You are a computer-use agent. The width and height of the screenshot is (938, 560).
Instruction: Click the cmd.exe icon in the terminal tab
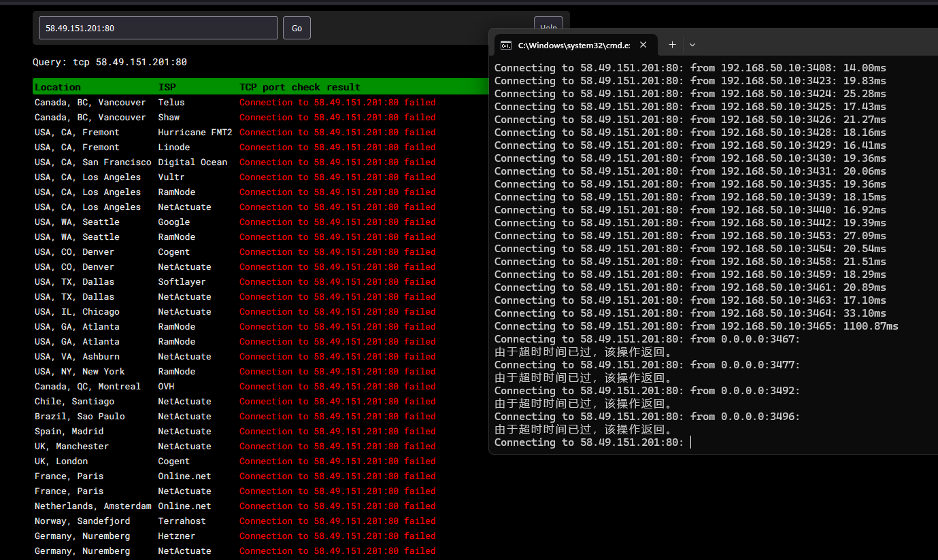tap(505, 46)
